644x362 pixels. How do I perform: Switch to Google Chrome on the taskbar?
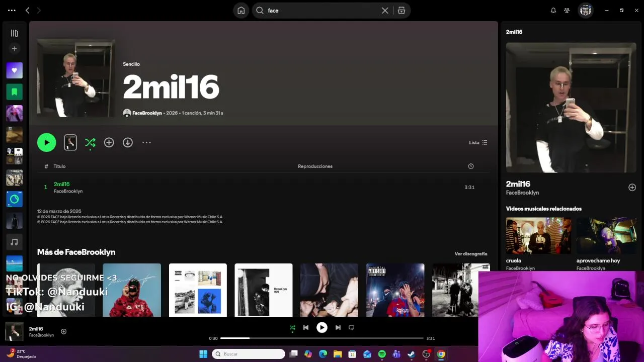[x=441, y=354]
